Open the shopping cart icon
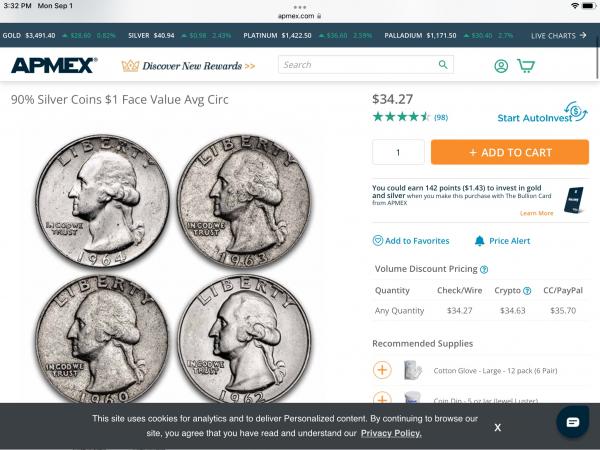The width and height of the screenshot is (600, 450). click(x=526, y=65)
